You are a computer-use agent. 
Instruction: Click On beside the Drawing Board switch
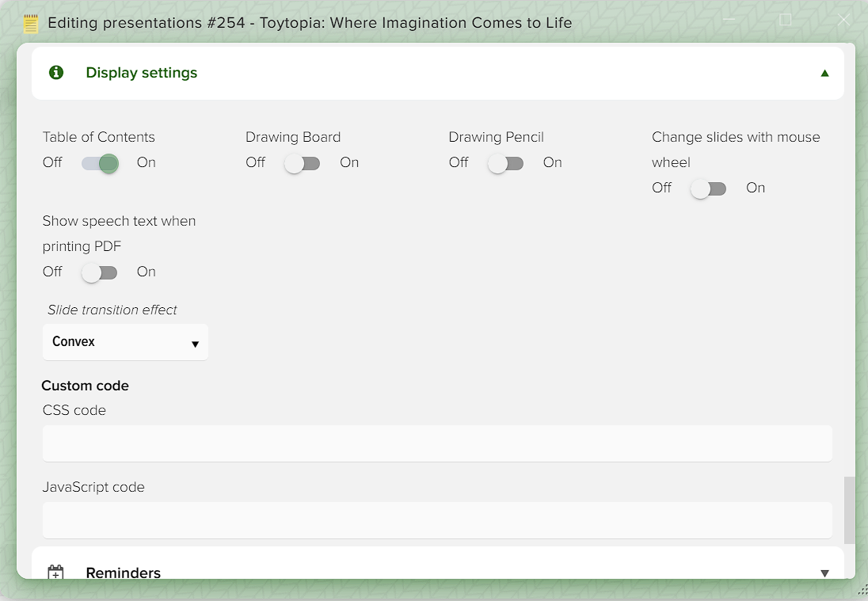click(x=349, y=162)
